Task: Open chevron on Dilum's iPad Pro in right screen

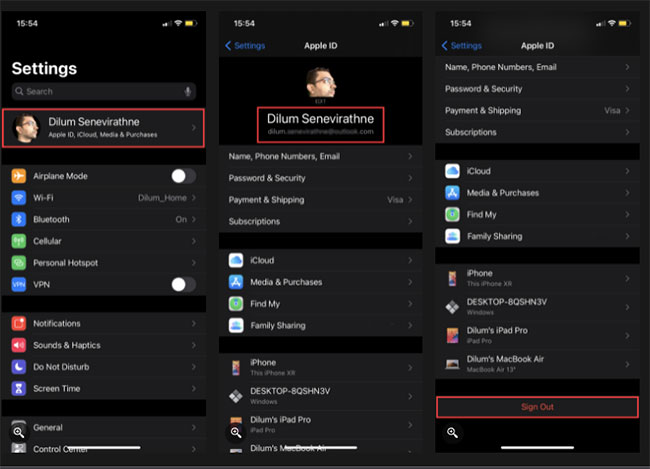Action: click(627, 335)
